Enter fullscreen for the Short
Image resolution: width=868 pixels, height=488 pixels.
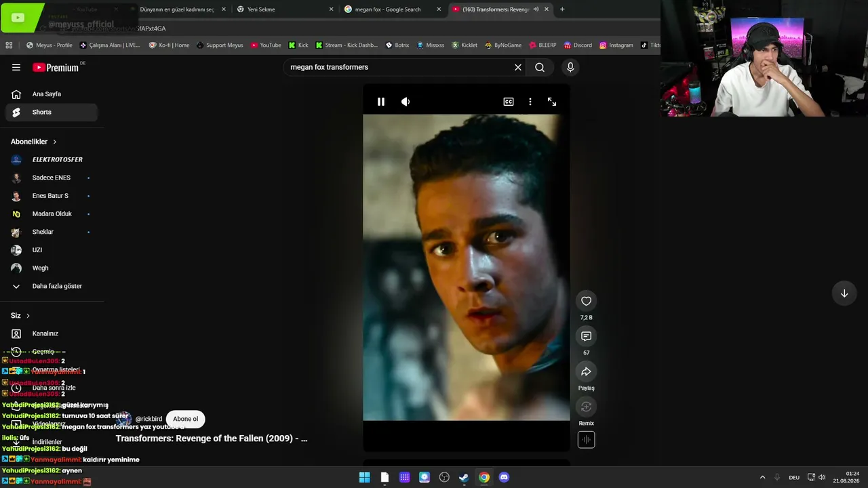(x=552, y=102)
